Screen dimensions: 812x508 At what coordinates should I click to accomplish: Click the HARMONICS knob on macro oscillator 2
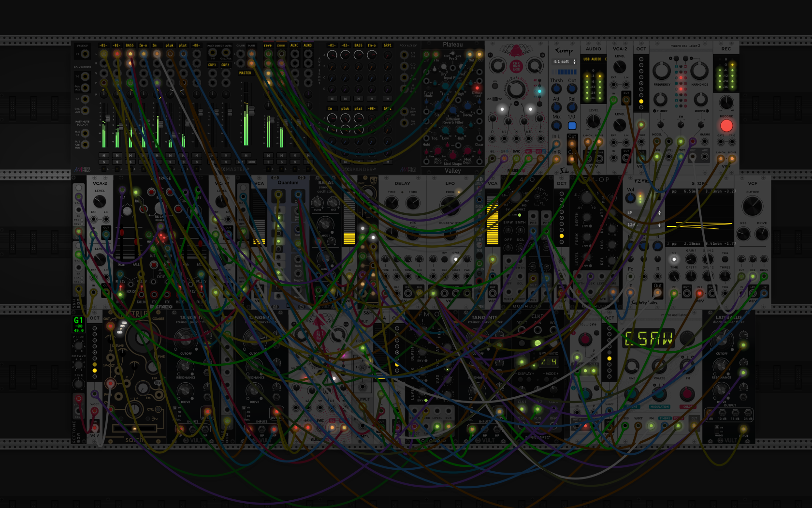point(699,71)
